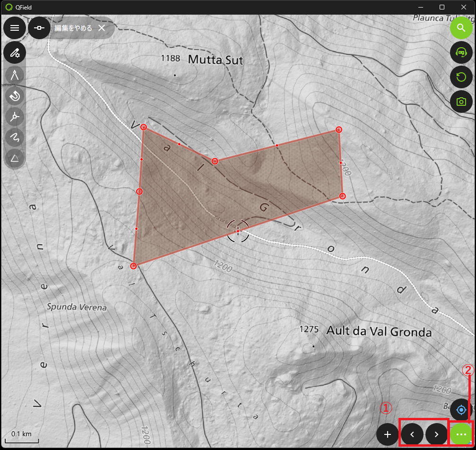Viewport: 476px width, 450px height.
Task: Select the angle snapping triangle tool
Action: coord(15,158)
